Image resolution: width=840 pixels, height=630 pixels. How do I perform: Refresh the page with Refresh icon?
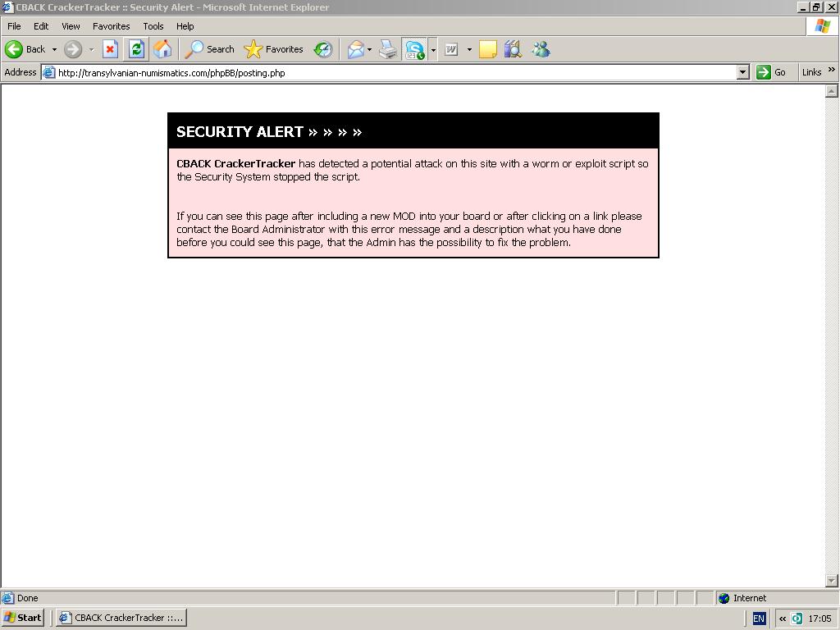point(136,49)
